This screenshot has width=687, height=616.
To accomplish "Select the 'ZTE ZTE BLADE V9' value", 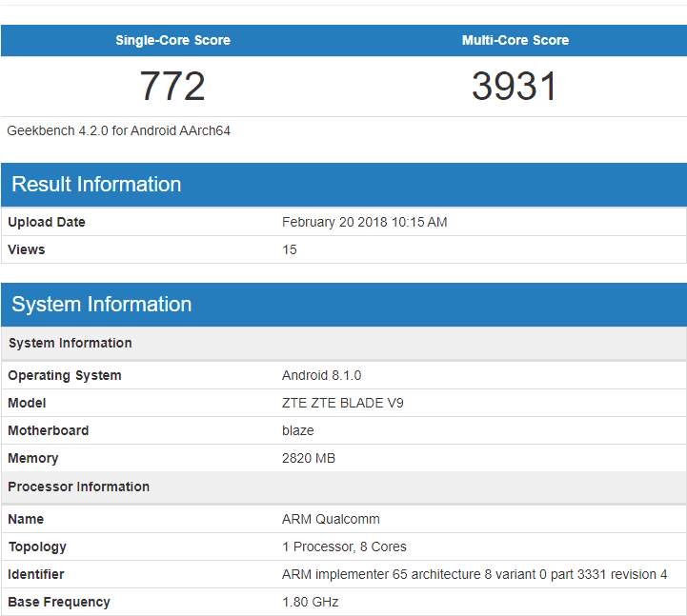I will click(x=343, y=403).
